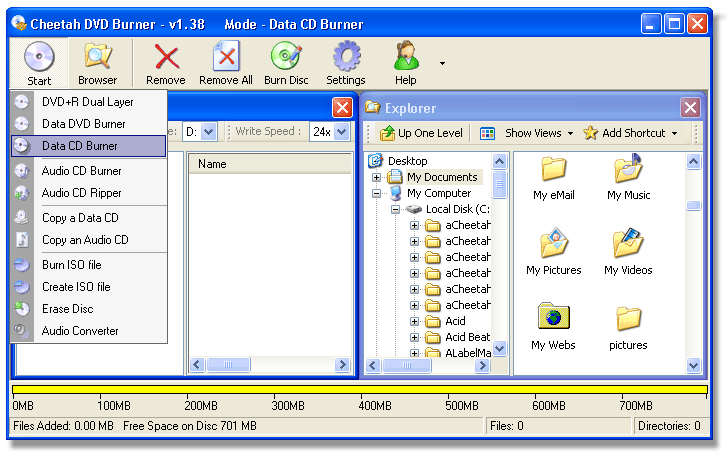
Task: Open the Start disc menu button
Action: pos(39,63)
